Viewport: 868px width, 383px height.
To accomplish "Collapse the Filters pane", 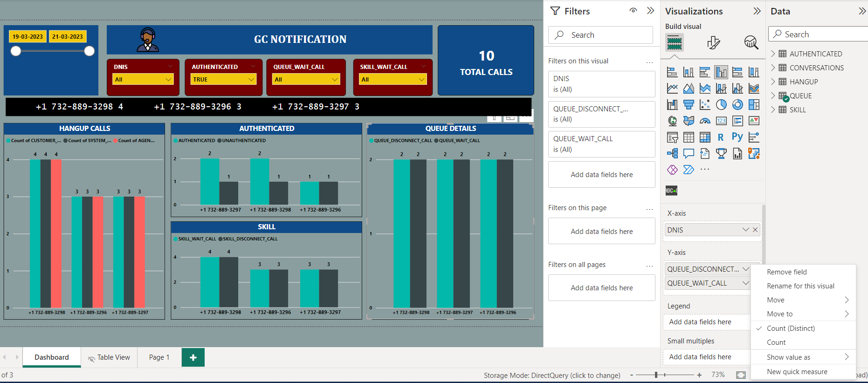I will tap(651, 11).
